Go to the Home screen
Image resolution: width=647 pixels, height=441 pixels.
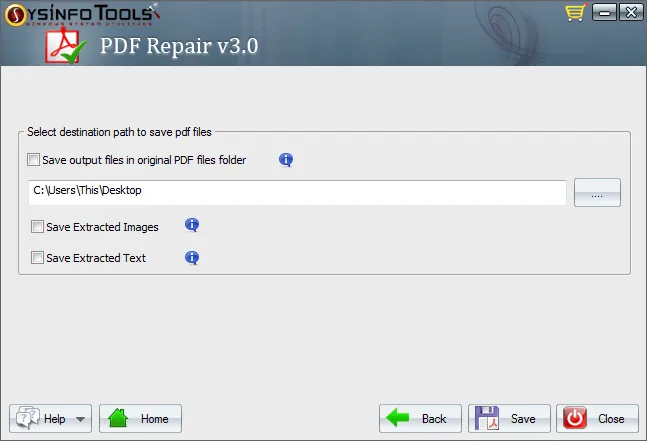[x=140, y=419]
